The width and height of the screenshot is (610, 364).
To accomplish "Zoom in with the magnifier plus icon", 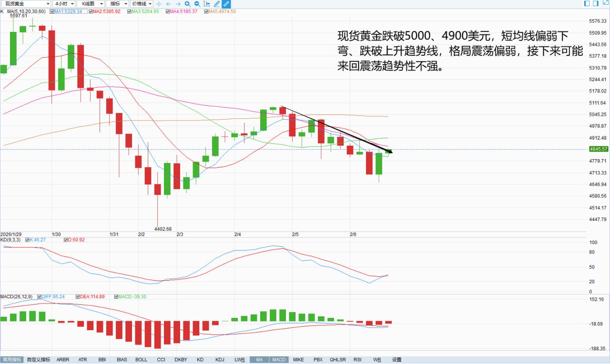I will [188, 4].
